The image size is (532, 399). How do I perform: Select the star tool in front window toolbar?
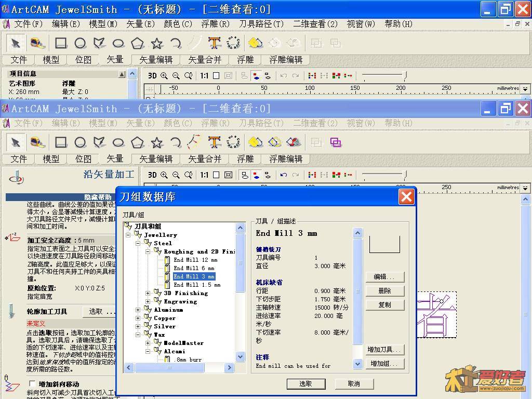156,142
